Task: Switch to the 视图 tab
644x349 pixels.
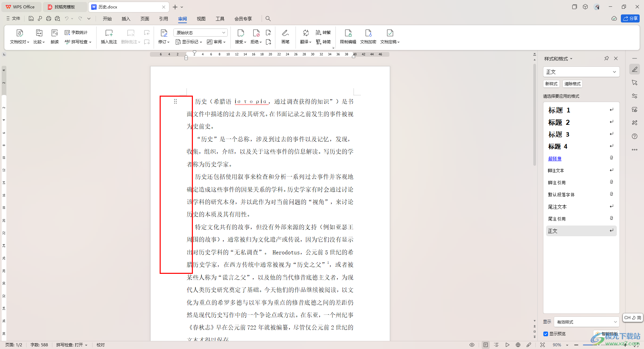Action: [201, 19]
